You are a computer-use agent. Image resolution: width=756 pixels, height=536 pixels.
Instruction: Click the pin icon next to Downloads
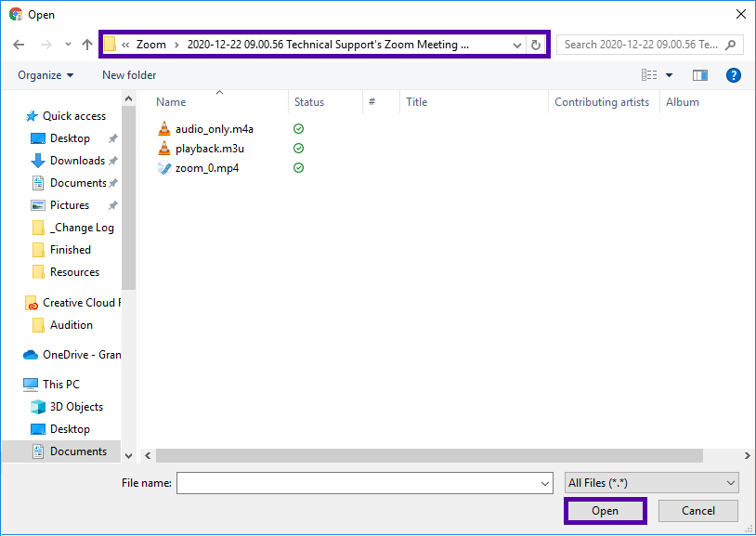112,161
